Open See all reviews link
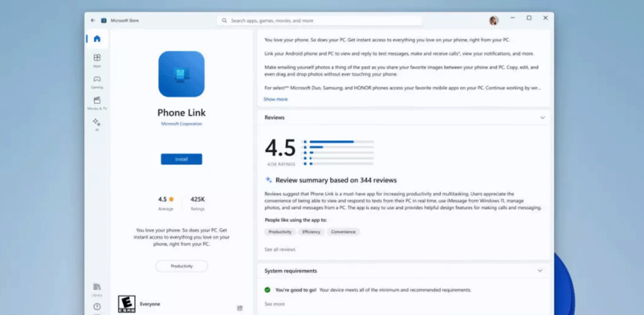This screenshot has width=644, height=315. point(280,249)
